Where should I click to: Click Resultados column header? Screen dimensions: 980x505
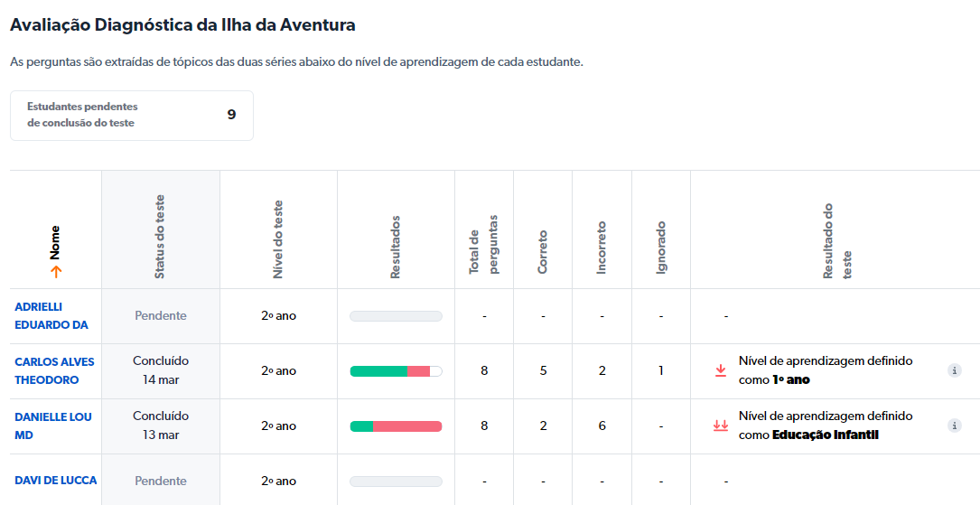tap(396, 246)
